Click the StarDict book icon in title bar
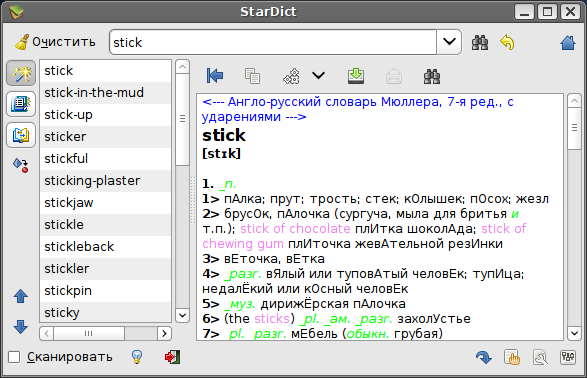587x378 pixels. point(16,12)
